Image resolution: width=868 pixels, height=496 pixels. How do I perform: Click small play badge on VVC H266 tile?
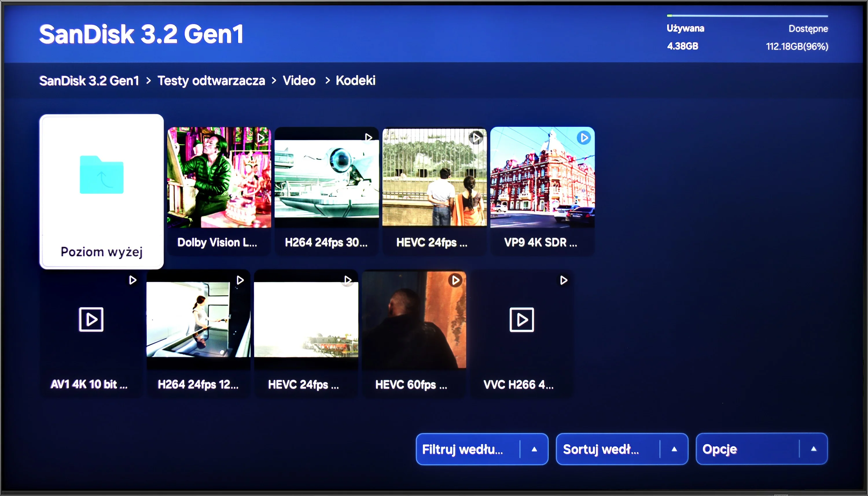(x=563, y=280)
